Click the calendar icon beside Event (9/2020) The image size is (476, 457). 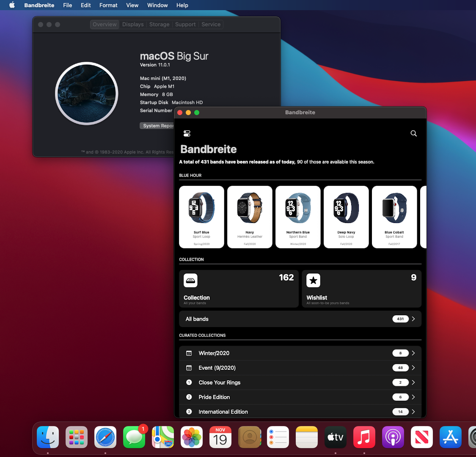(189, 368)
